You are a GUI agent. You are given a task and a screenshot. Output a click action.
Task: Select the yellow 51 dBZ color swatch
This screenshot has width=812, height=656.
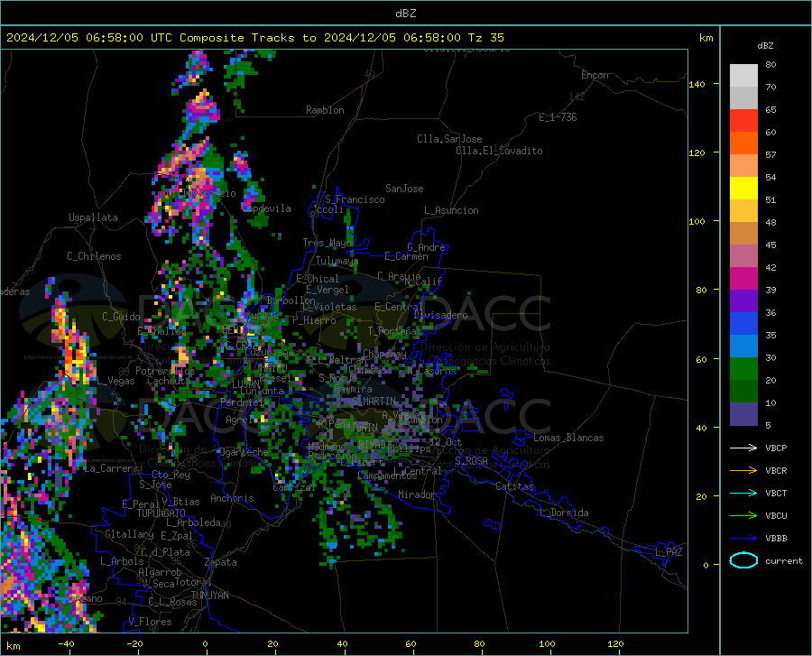743,189
